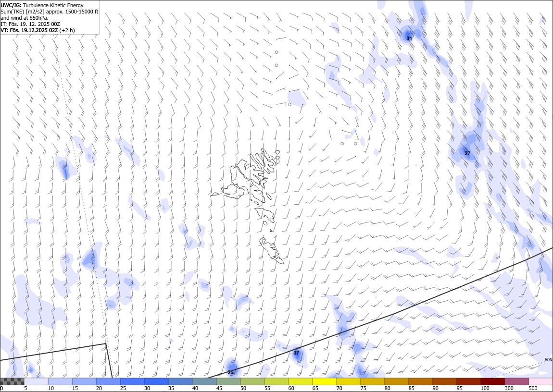553x392 pixels.
Task: Select the TKE value label 27
Action: (x=467, y=153)
